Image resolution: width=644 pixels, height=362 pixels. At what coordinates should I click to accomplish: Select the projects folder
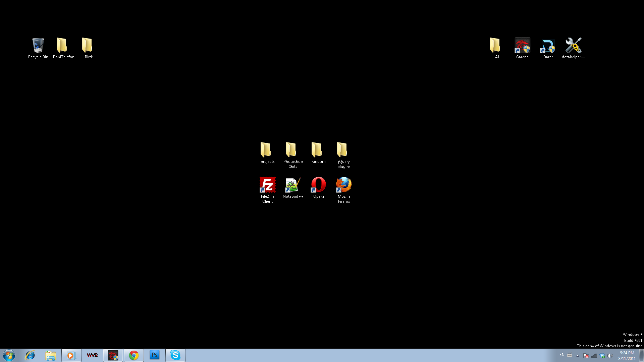pos(267,153)
